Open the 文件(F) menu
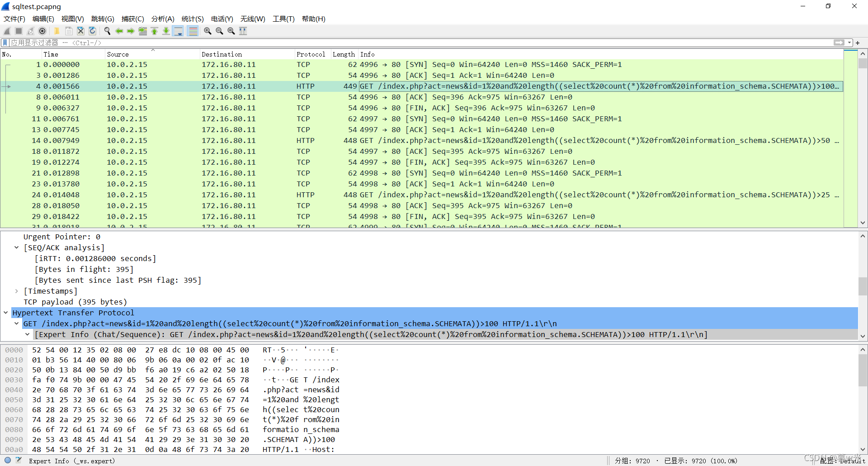Screen dimensions: 868x466 [14, 19]
